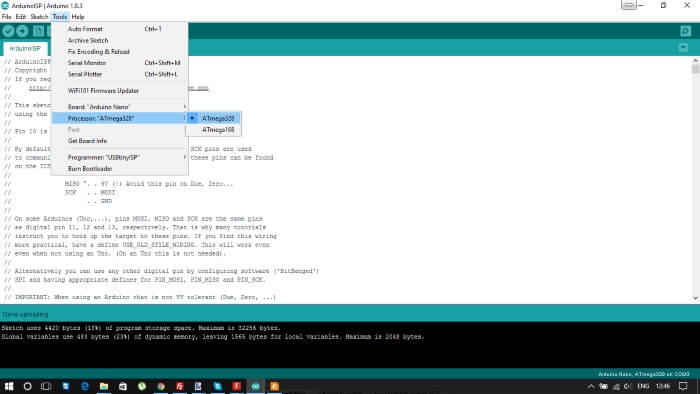Screen dimensions: 700x394
Task: Click the "Done uploading" status text
Action: (x=25, y=314)
